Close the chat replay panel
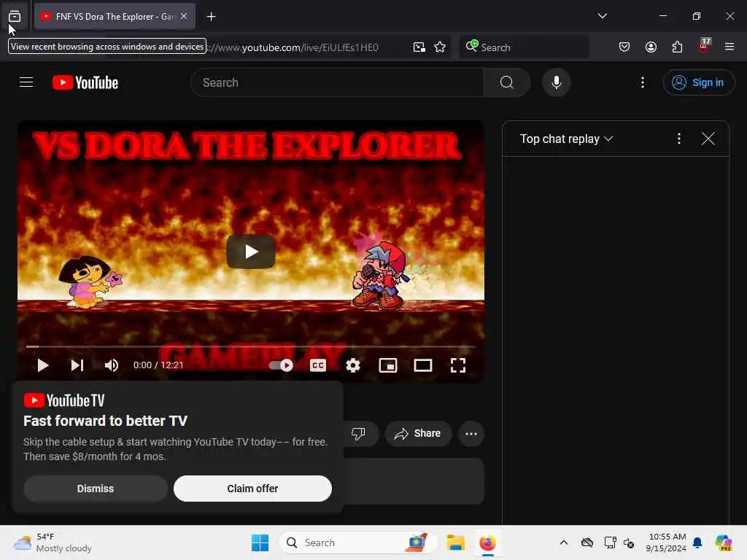The height and width of the screenshot is (560, 747). pyautogui.click(x=708, y=139)
